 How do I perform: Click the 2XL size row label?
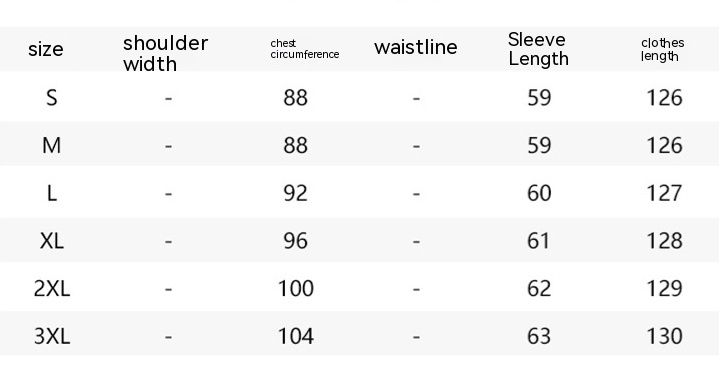click(52, 288)
